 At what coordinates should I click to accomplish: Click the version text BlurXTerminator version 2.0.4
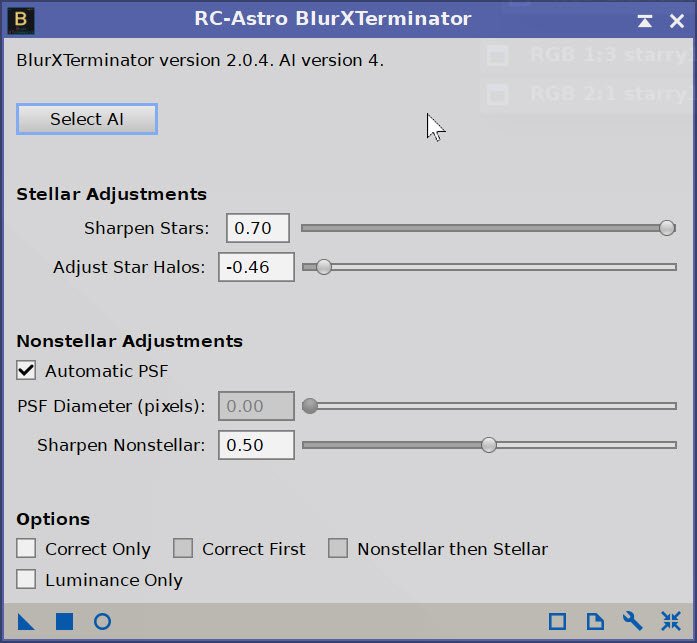coord(145,60)
